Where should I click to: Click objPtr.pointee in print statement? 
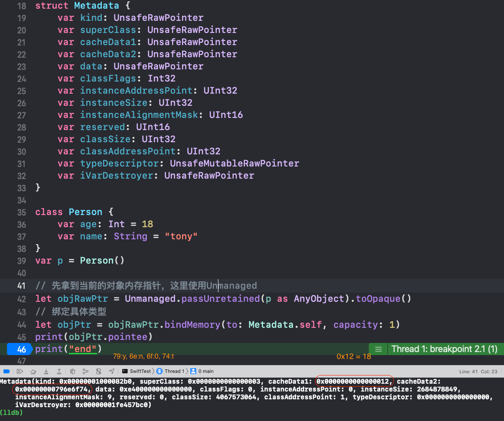(108, 337)
